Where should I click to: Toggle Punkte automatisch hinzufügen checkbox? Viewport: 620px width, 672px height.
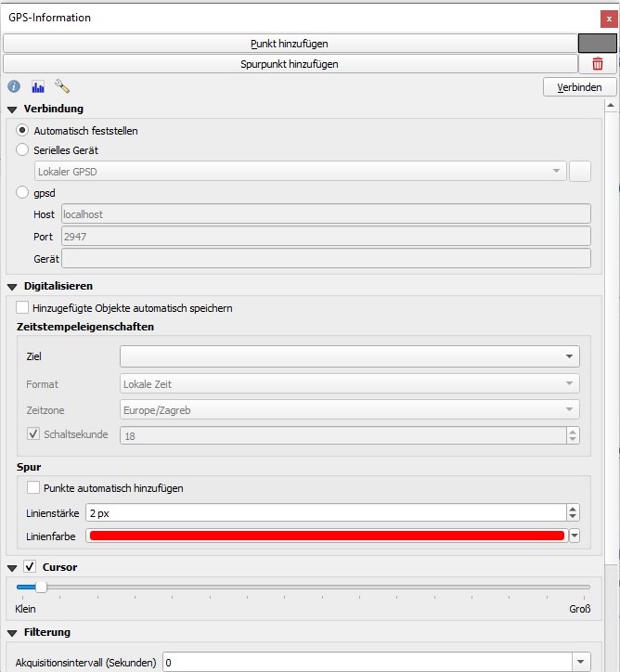pos(34,488)
